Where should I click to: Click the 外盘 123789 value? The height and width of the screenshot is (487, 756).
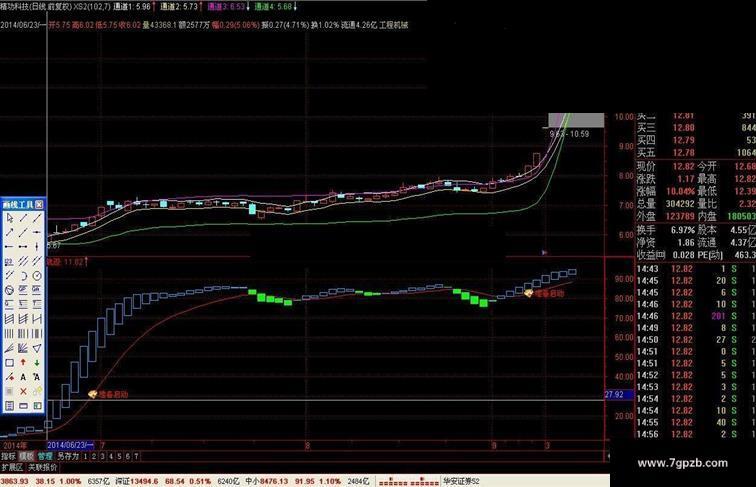(680, 216)
